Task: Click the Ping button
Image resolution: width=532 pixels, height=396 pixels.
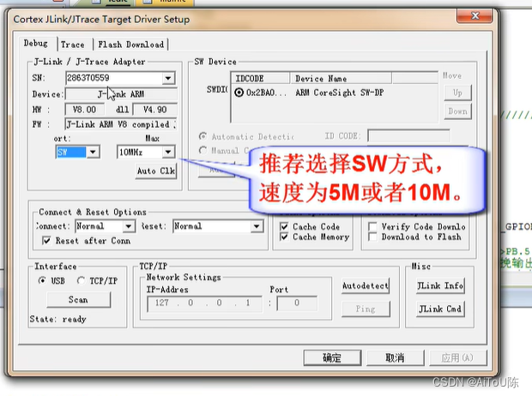Action: tap(366, 309)
